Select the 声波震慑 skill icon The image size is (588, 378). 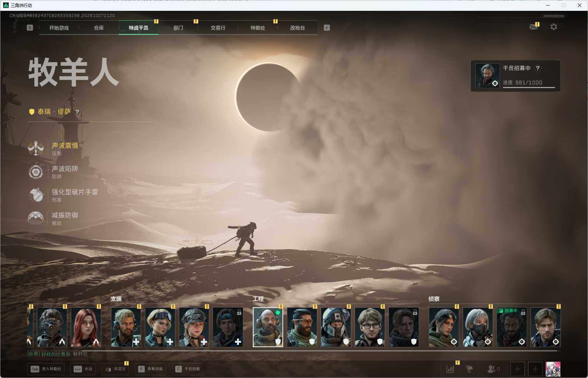tap(36, 148)
